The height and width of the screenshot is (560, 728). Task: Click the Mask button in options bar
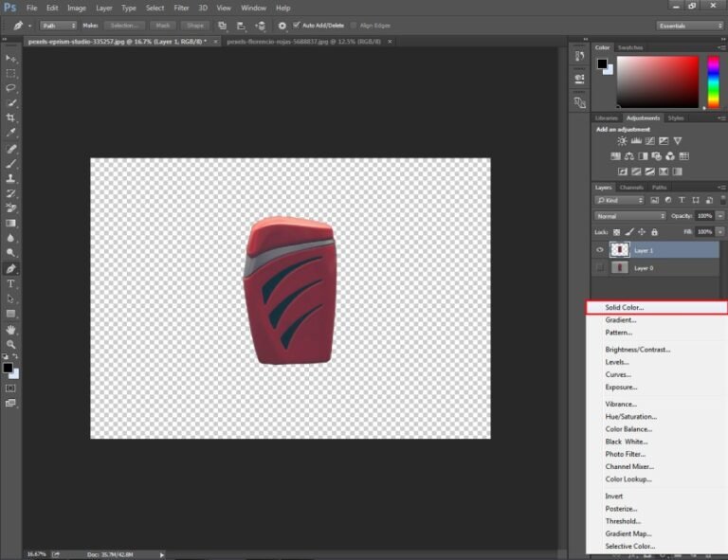[x=162, y=26]
